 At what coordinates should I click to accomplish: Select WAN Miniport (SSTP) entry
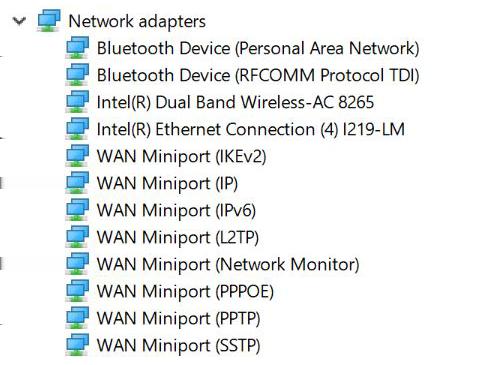pos(178,345)
